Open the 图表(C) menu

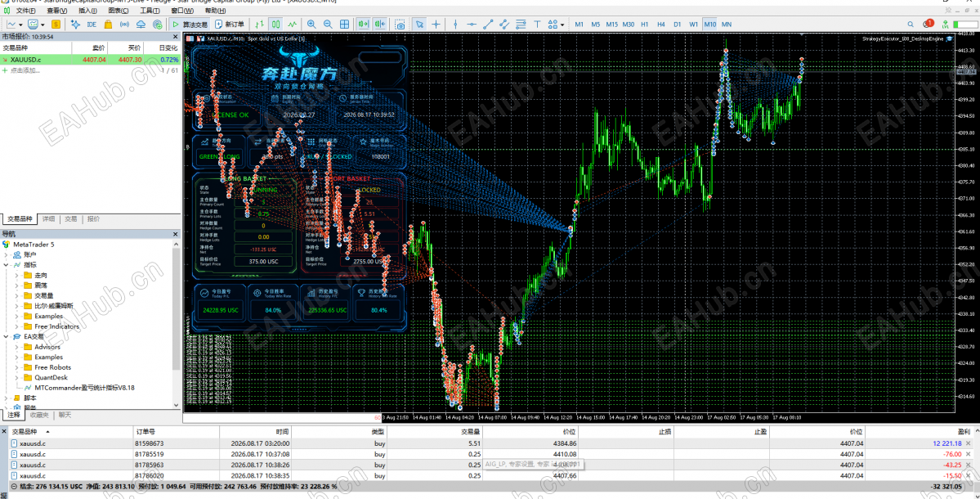tap(119, 11)
